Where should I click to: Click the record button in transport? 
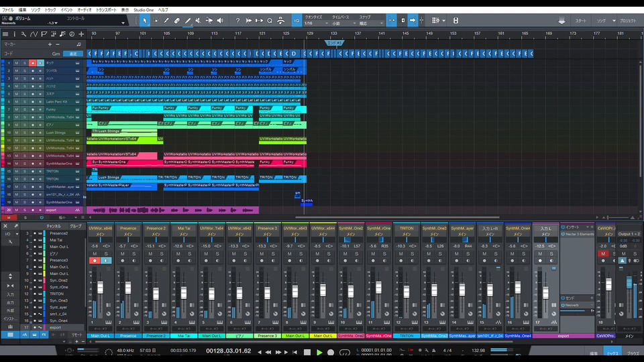[x=331, y=353]
